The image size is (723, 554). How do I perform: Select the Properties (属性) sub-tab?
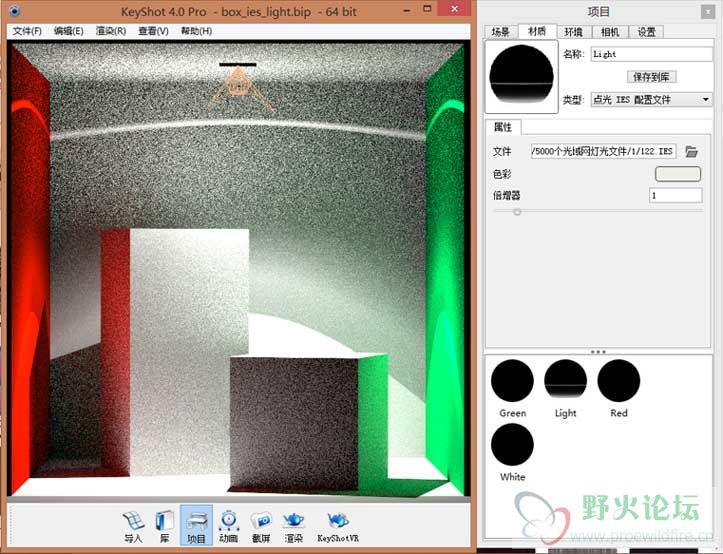(x=503, y=127)
